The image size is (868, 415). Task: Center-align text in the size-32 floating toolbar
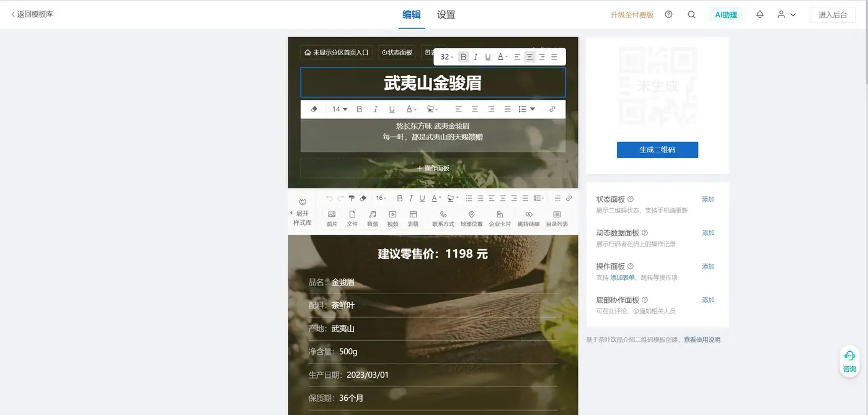pos(529,56)
